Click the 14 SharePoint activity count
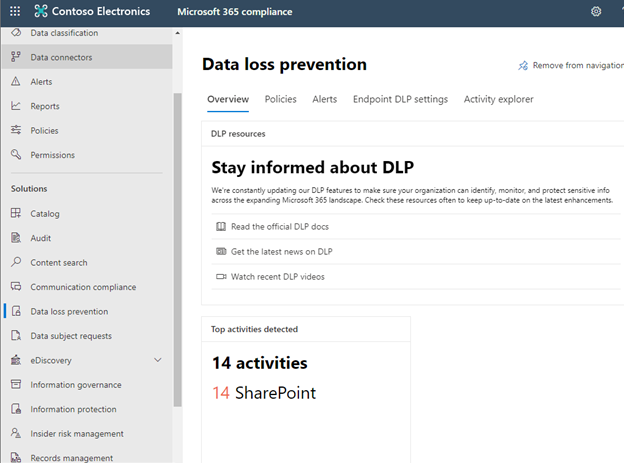Screen dimensions: 624x463 pos(264,393)
